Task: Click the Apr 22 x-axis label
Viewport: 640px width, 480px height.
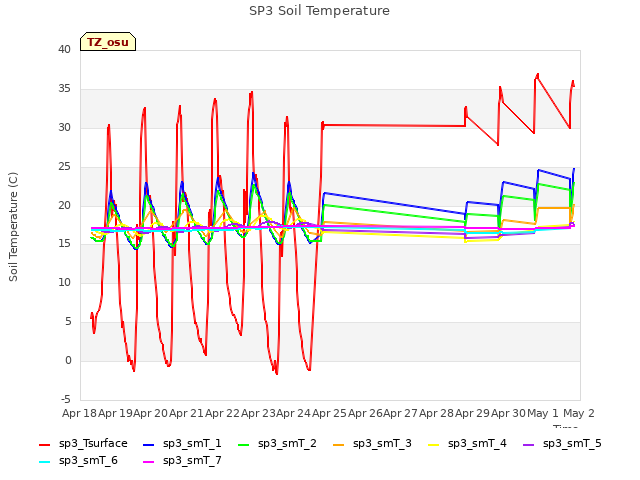Action: tap(222, 413)
